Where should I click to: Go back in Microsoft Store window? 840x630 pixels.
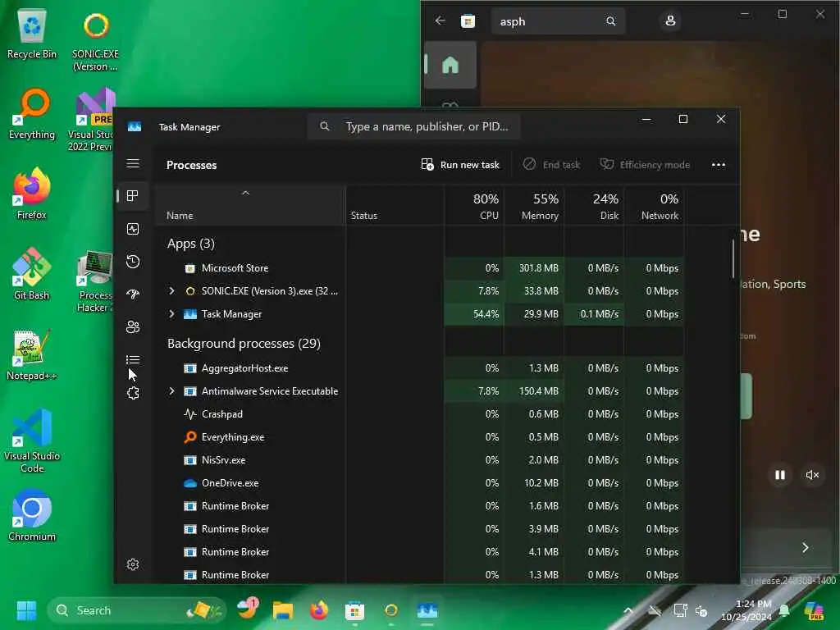tap(441, 21)
